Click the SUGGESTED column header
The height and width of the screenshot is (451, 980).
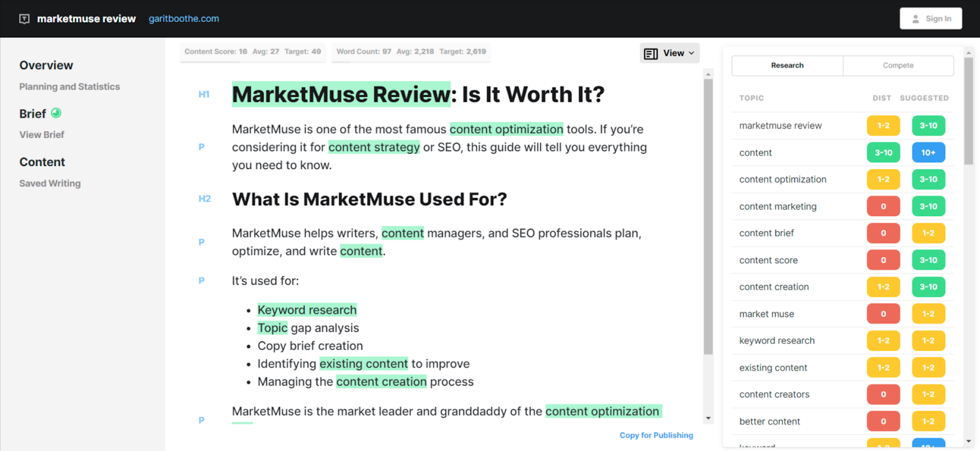click(x=924, y=98)
